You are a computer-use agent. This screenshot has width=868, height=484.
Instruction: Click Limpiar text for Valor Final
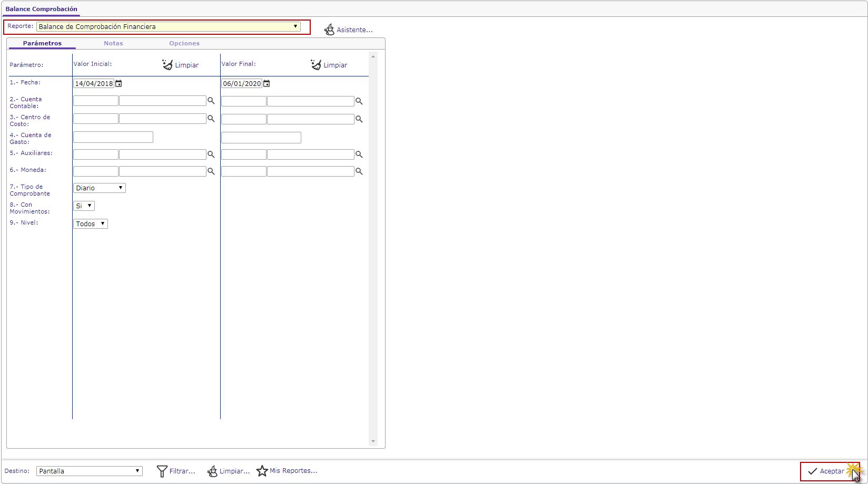tap(336, 65)
